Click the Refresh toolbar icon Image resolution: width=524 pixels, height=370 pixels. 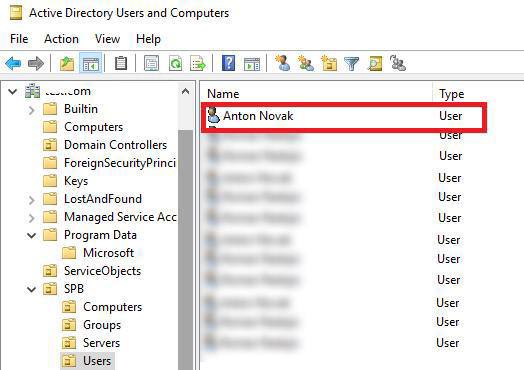175,63
